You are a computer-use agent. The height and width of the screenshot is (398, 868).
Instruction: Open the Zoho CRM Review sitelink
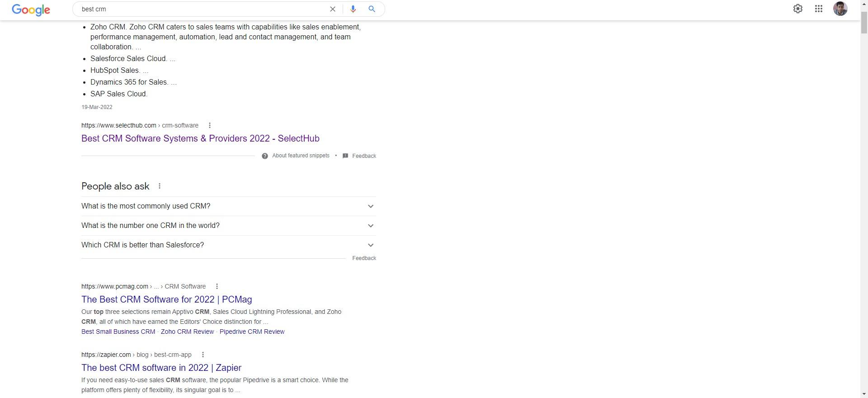187,332
